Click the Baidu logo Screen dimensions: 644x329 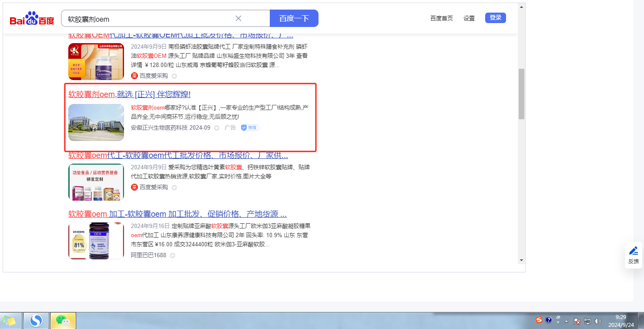click(32, 19)
